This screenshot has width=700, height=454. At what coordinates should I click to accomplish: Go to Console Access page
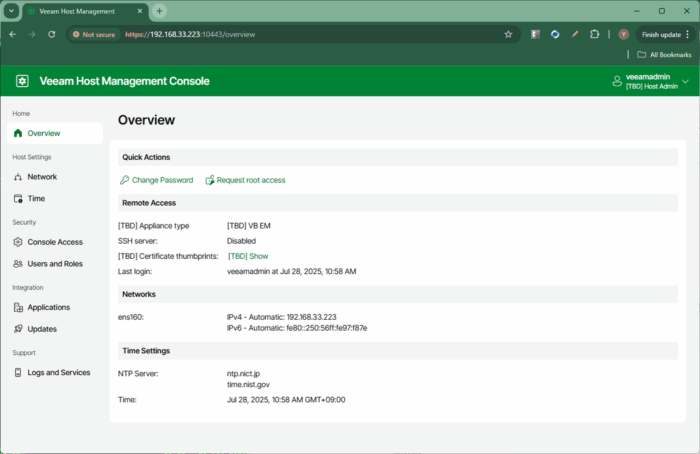[55, 242]
